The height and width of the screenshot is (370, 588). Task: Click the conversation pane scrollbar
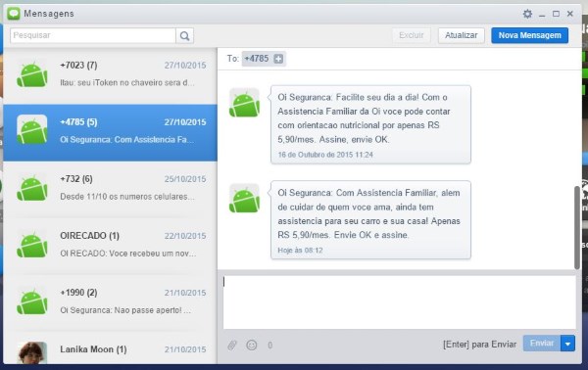(577, 227)
